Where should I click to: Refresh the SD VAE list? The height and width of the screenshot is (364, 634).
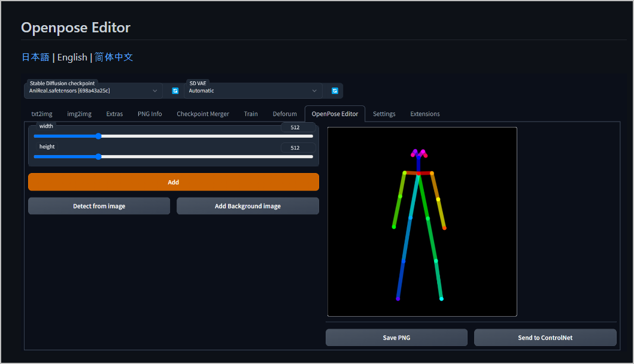tap(333, 90)
